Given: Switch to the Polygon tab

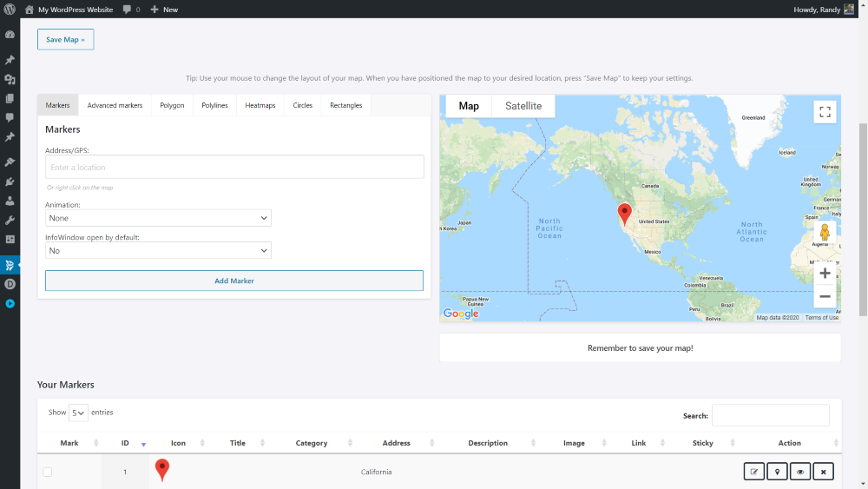Looking at the screenshot, I should tap(172, 105).
